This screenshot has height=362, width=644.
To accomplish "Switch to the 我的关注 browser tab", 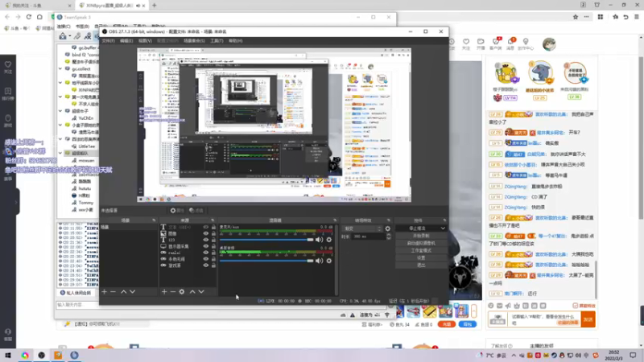I will pyautogui.click(x=36, y=6).
